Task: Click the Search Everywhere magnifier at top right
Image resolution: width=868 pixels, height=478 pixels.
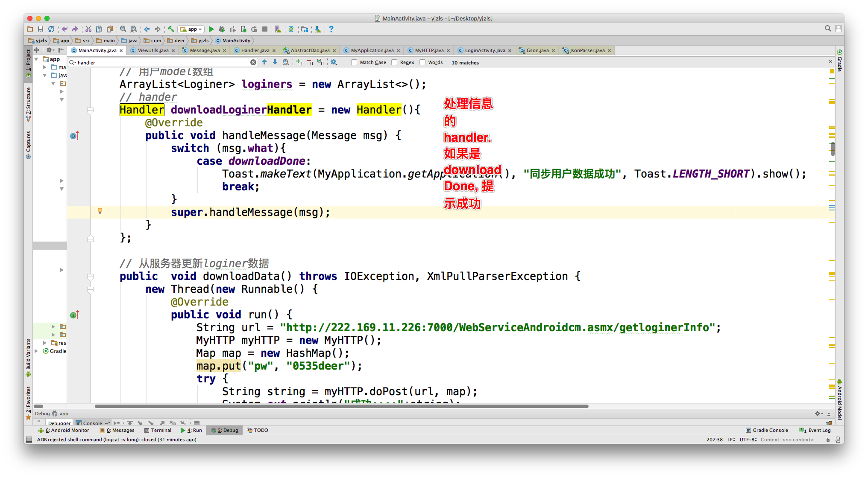Action: (x=828, y=29)
